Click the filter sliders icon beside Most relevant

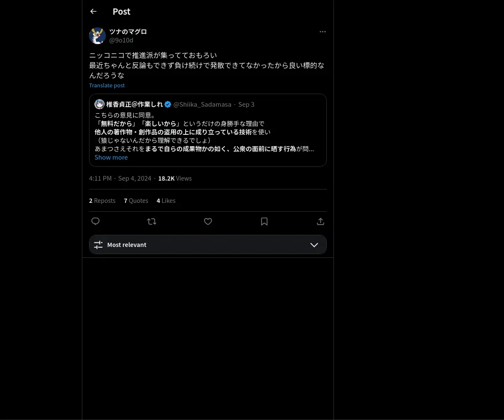pyautogui.click(x=98, y=245)
